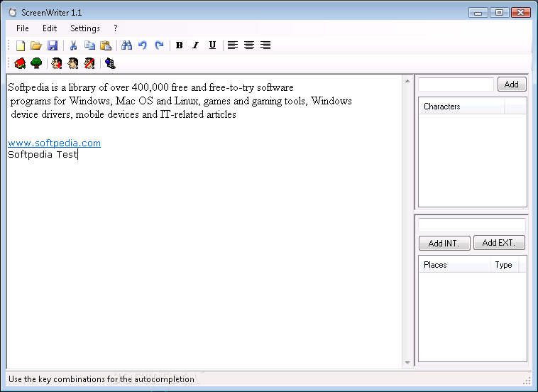Click the 'Softpedia Test' text line
Viewport: 538px width, 392px height.
pyautogui.click(x=43, y=155)
